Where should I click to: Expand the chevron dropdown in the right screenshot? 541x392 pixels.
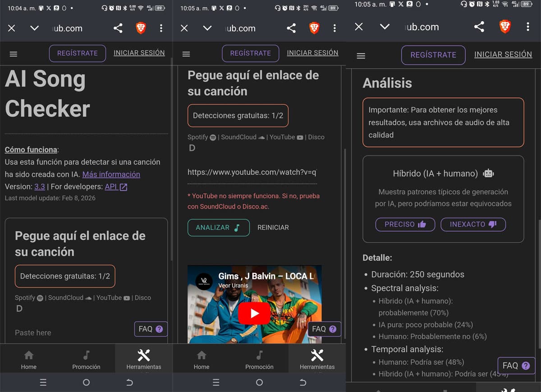[x=385, y=27]
